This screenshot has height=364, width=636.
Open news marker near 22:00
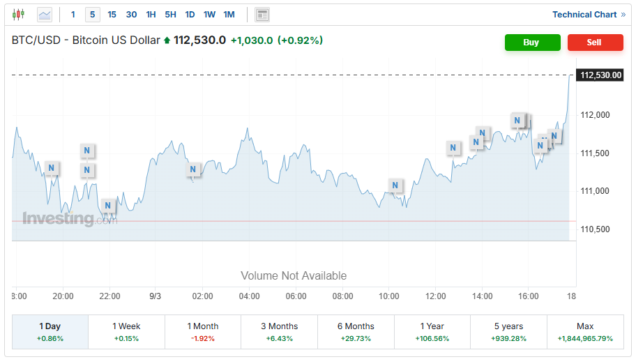pyautogui.click(x=108, y=205)
